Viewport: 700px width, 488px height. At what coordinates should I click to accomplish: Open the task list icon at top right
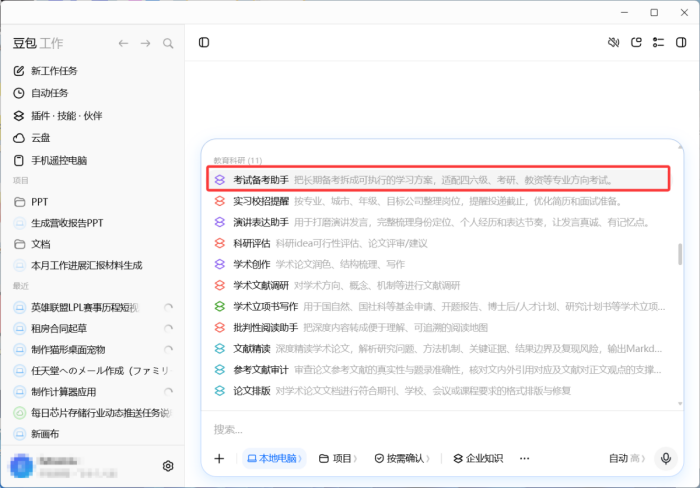pyautogui.click(x=658, y=42)
